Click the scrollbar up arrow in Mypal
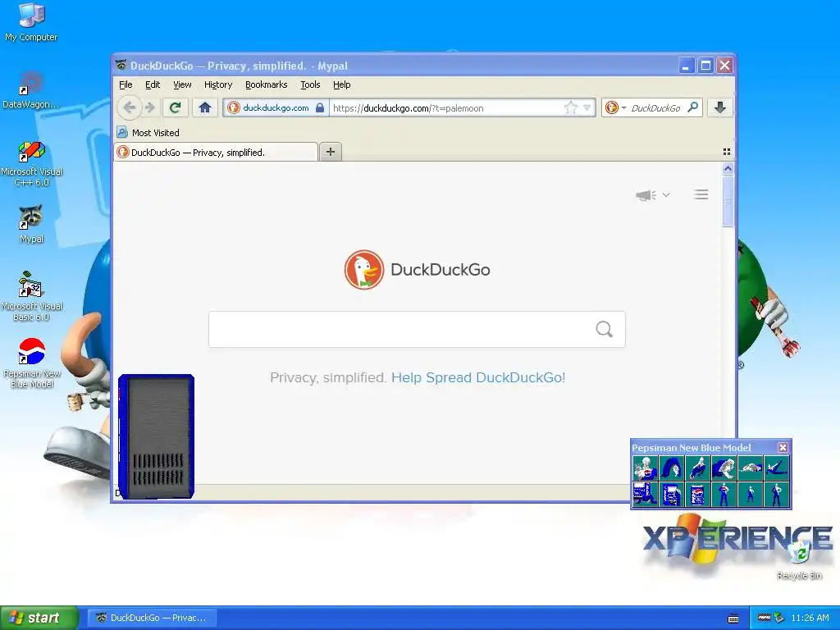The height and width of the screenshot is (630, 840). [728, 169]
